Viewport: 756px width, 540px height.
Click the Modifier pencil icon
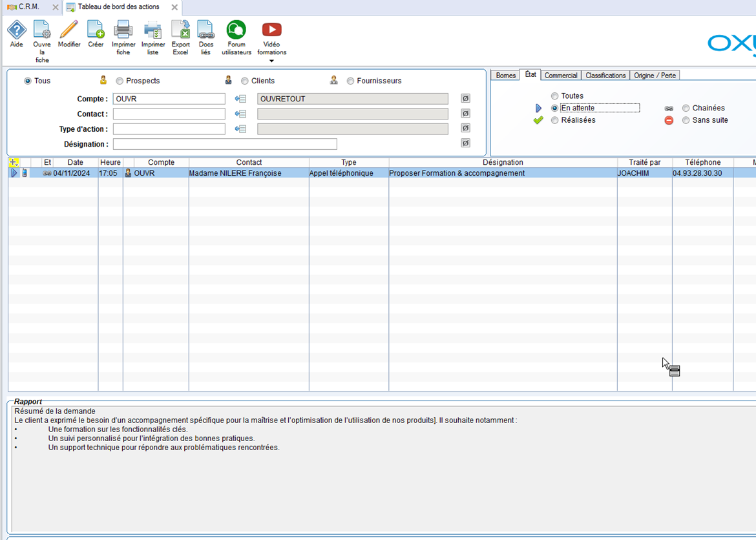coord(69,30)
